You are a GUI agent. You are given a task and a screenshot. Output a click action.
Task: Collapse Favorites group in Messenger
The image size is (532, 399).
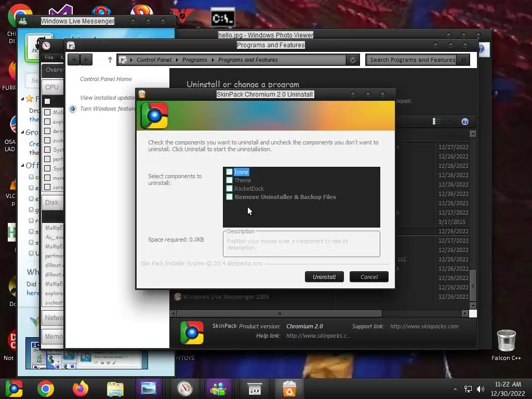22,99
